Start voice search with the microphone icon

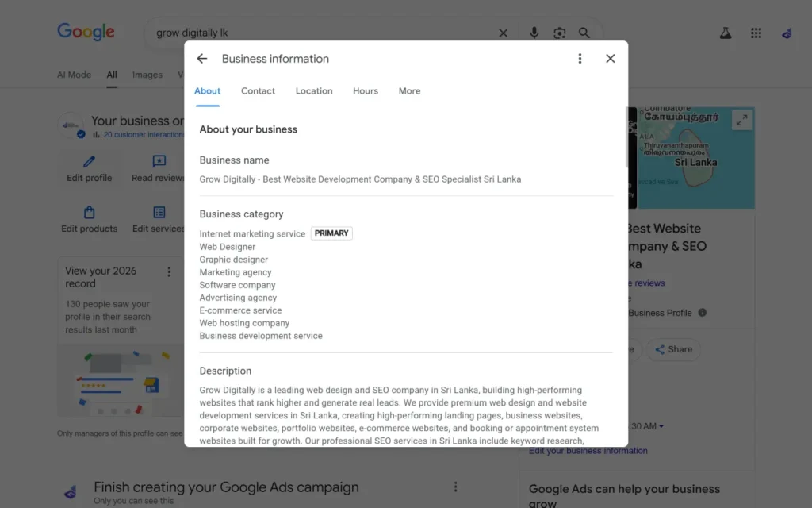click(x=534, y=33)
